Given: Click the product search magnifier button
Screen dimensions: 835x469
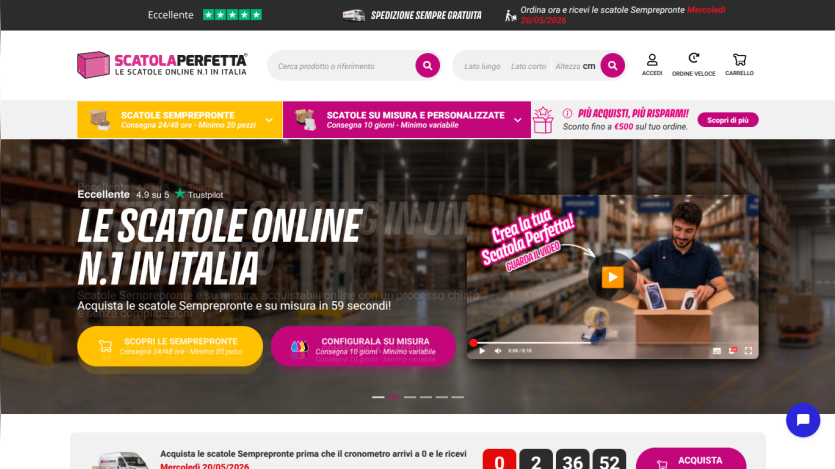Looking at the screenshot, I should (x=428, y=65).
